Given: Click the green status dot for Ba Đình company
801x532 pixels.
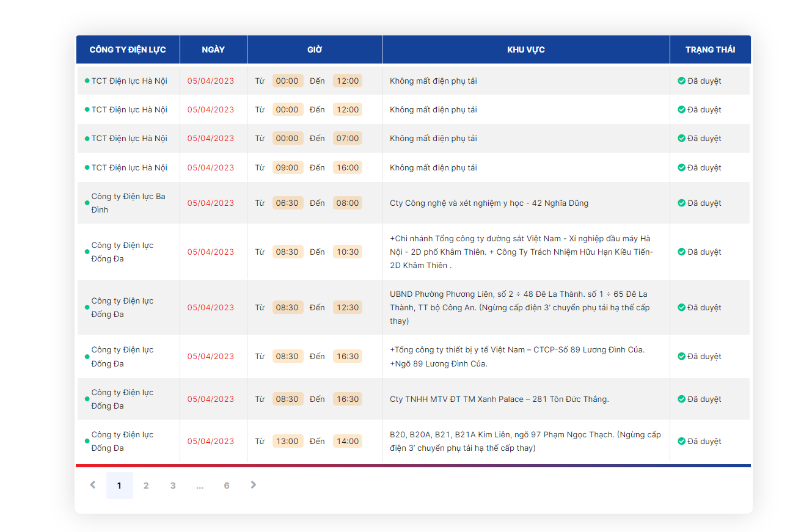Looking at the screenshot, I should point(87,203).
